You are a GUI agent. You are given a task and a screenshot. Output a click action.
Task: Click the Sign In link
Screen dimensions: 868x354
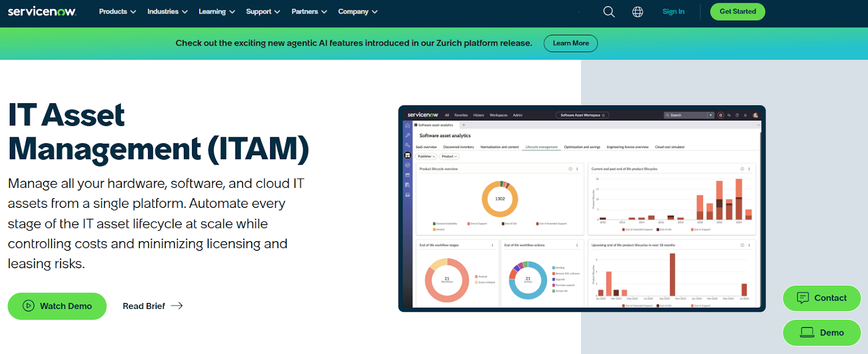pyautogui.click(x=673, y=11)
